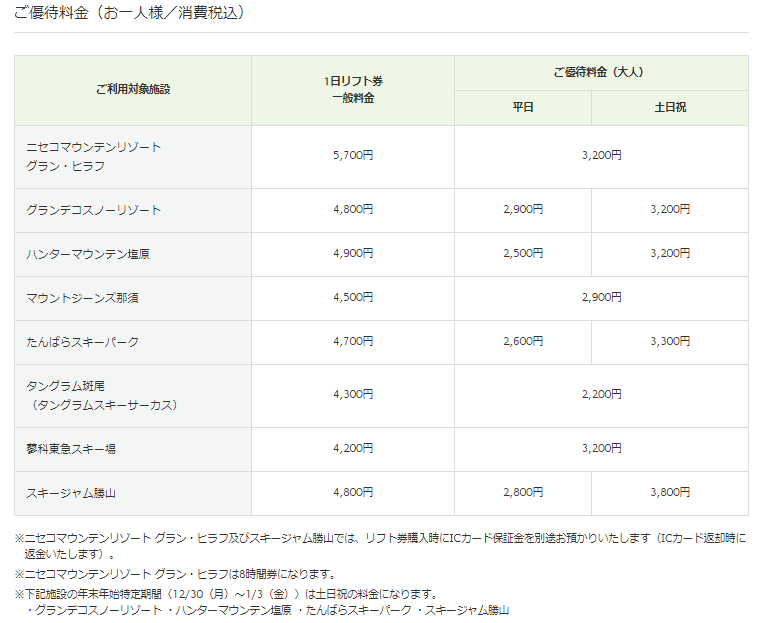Select the ニセコマウンテンリゾート グラン・ヒラフ facility cell
The width and height of the screenshot is (760, 623).
pyautogui.click(x=133, y=157)
